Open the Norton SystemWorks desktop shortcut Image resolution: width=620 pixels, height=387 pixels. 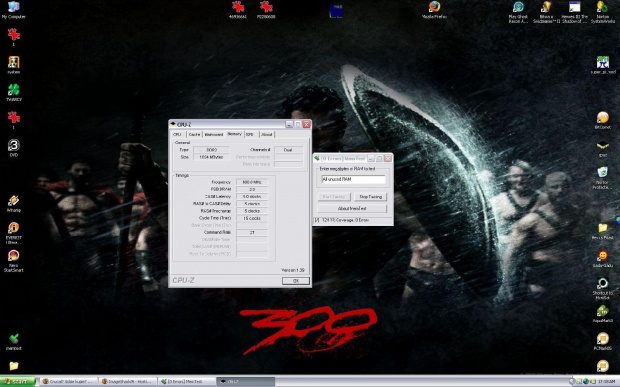[x=603, y=12]
